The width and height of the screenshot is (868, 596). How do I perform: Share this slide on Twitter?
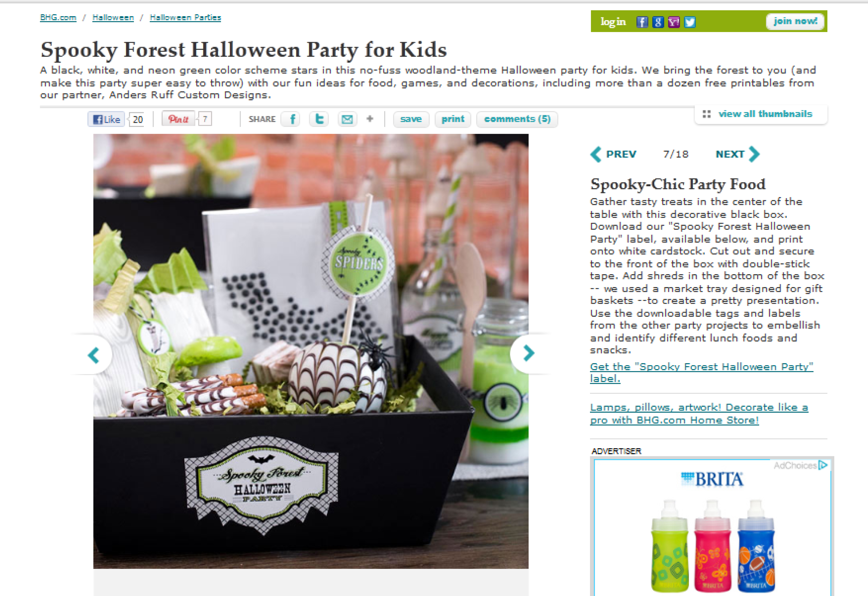[319, 119]
